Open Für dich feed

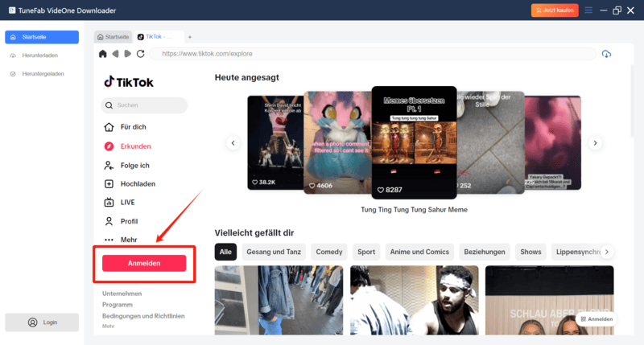pyautogui.click(x=126, y=127)
